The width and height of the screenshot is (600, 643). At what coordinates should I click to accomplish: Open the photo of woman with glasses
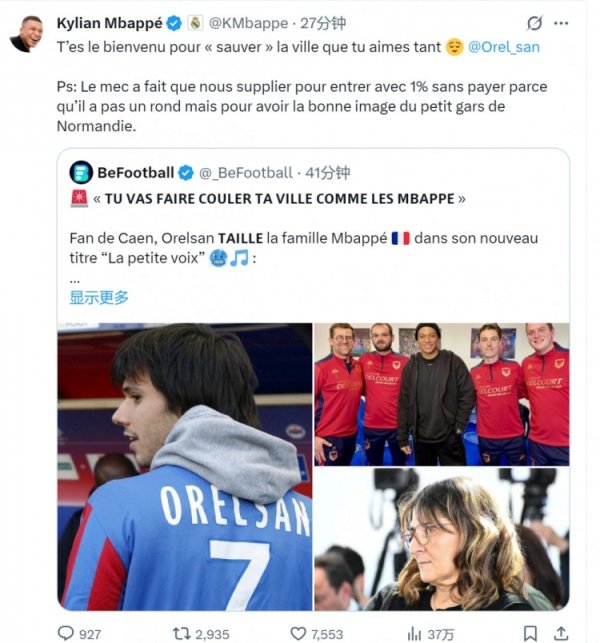(441, 540)
